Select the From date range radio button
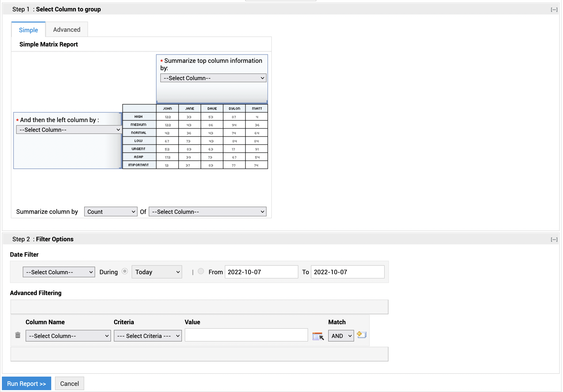 (x=201, y=271)
